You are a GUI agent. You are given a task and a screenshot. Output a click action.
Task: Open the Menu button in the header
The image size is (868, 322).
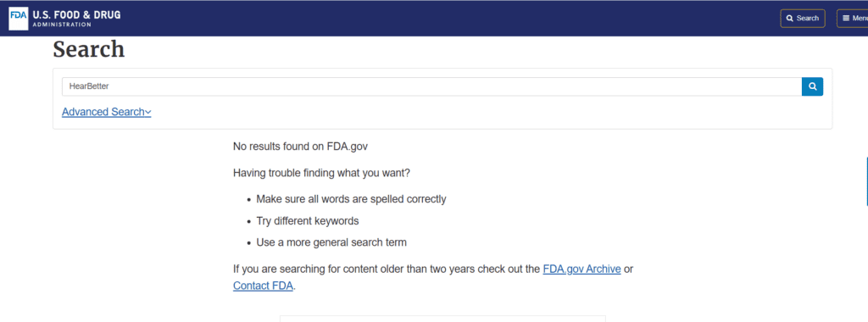[x=853, y=19]
